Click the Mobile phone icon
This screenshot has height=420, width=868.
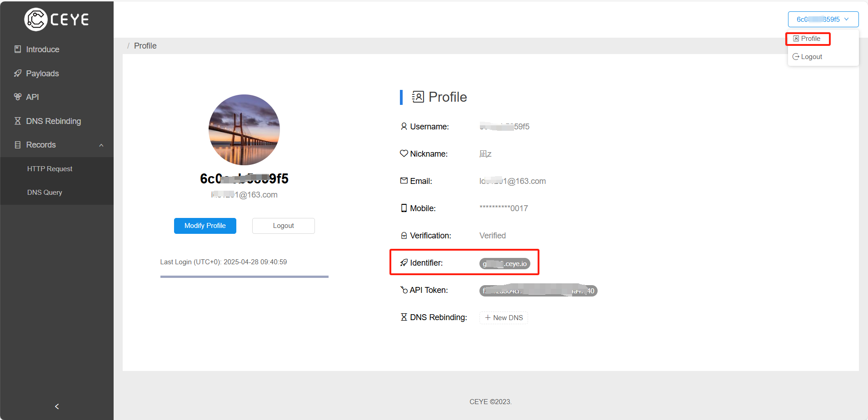pyautogui.click(x=404, y=208)
